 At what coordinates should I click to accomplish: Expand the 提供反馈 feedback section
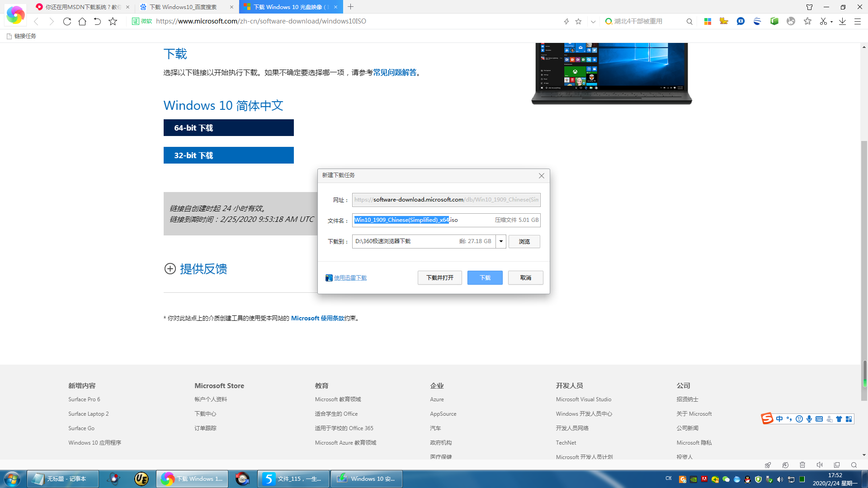click(x=195, y=269)
